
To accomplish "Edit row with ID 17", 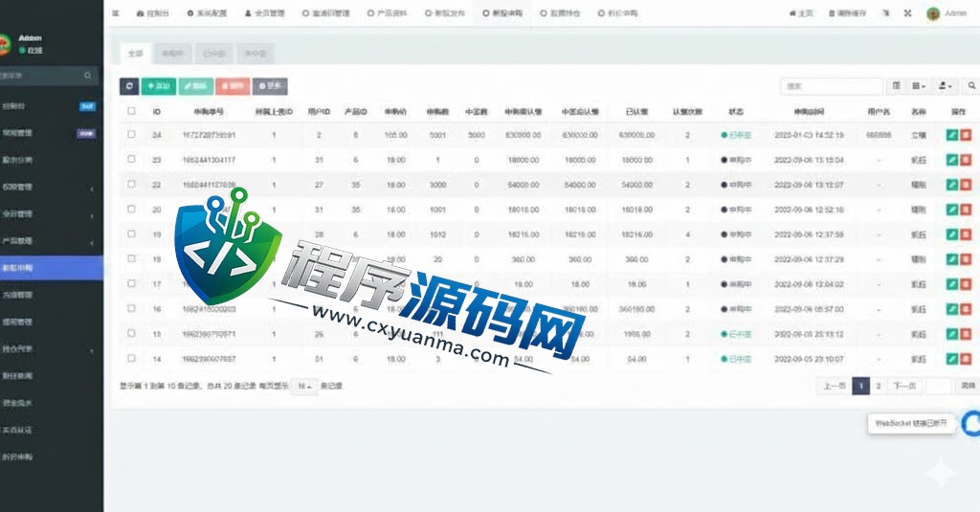I will 952,284.
